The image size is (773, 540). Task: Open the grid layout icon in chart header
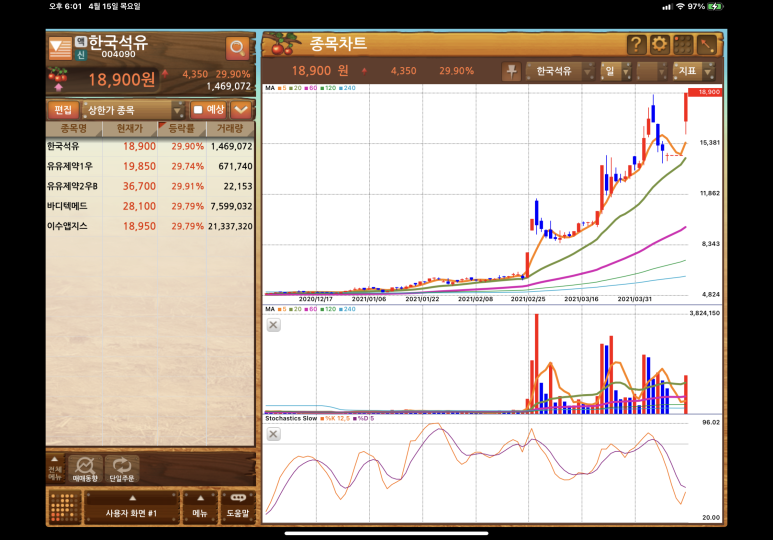point(683,45)
